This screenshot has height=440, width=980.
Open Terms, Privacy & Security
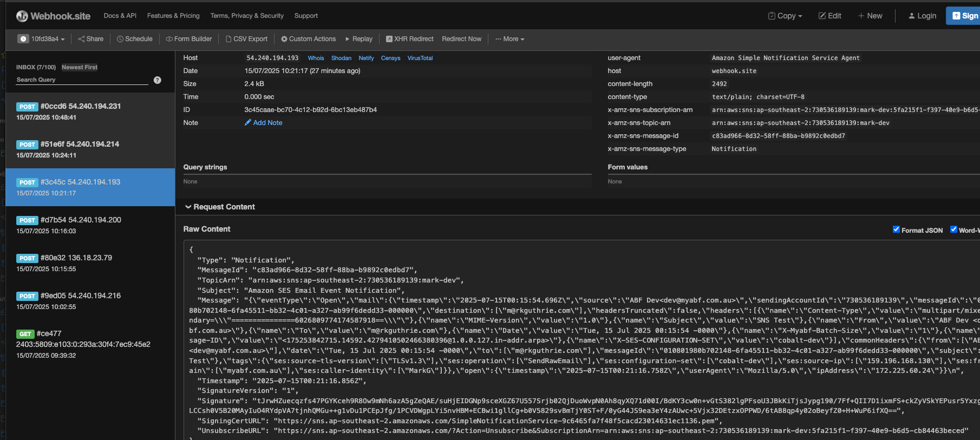click(x=247, y=16)
